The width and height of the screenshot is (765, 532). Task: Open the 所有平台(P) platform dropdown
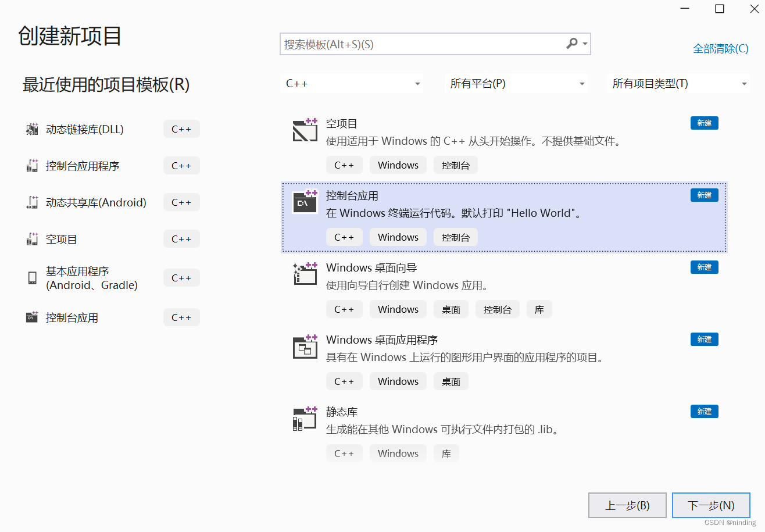[517, 84]
